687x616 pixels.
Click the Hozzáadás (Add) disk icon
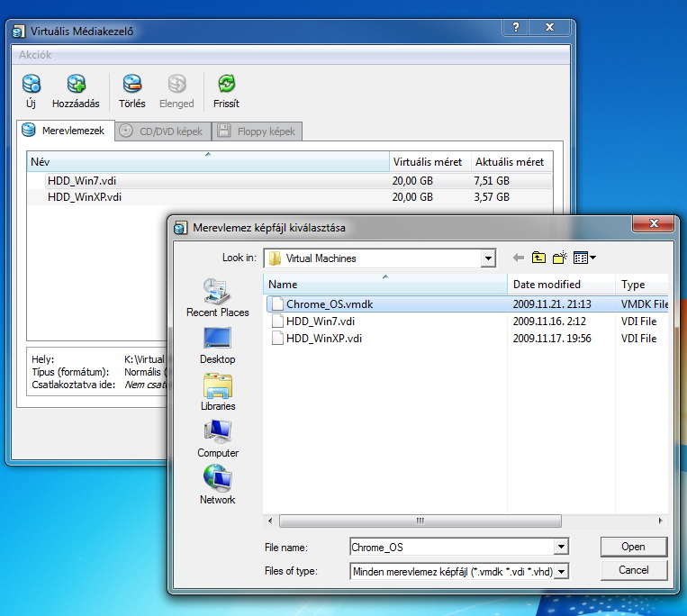click(76, 86)
